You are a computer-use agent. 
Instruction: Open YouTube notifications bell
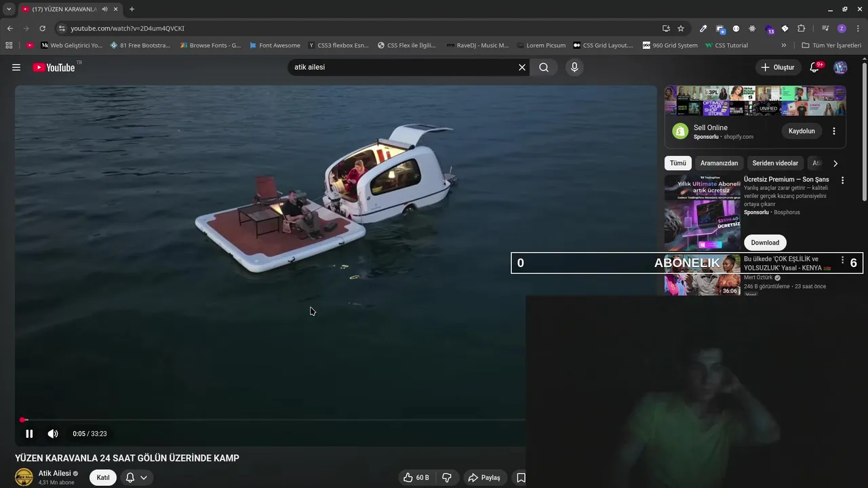pos(816,67)
